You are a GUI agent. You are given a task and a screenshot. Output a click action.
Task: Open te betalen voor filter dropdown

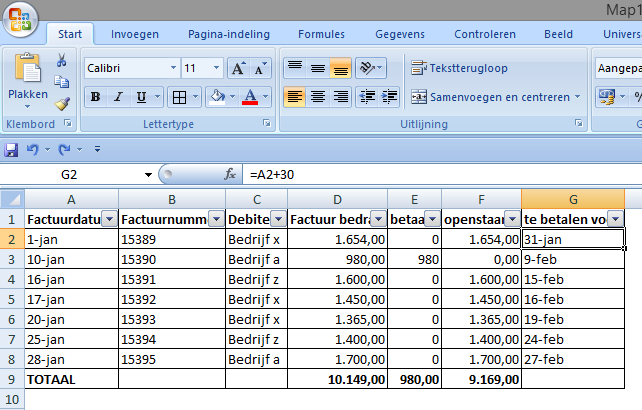[x=615, y=220]
